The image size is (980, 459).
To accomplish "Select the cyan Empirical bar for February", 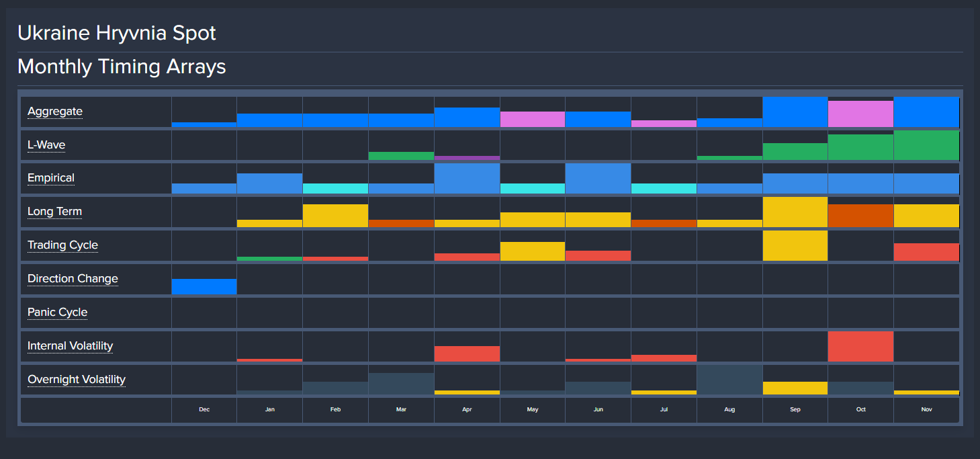I will coord(335,189).
